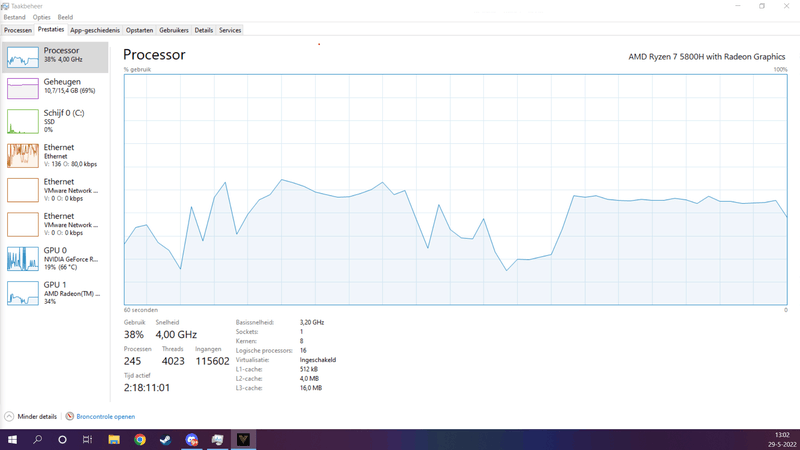Click the Geheugen usage thumbnail
800x450 pixels.
[x=22, y=88]
